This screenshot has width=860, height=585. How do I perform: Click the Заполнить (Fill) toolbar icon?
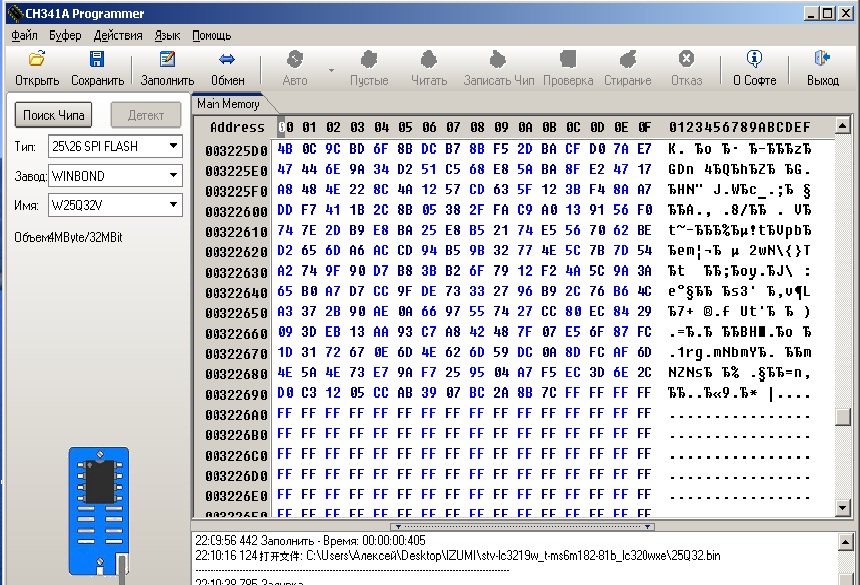point(167,60)
